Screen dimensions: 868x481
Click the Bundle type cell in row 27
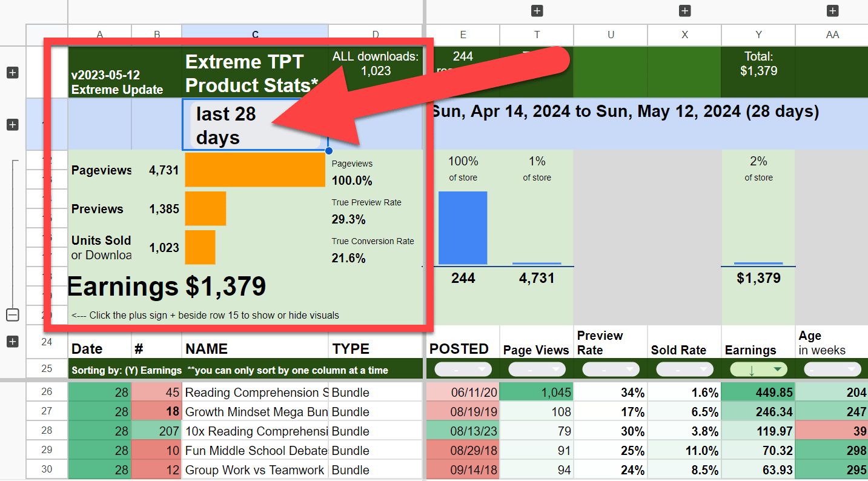tap(376, 411)
